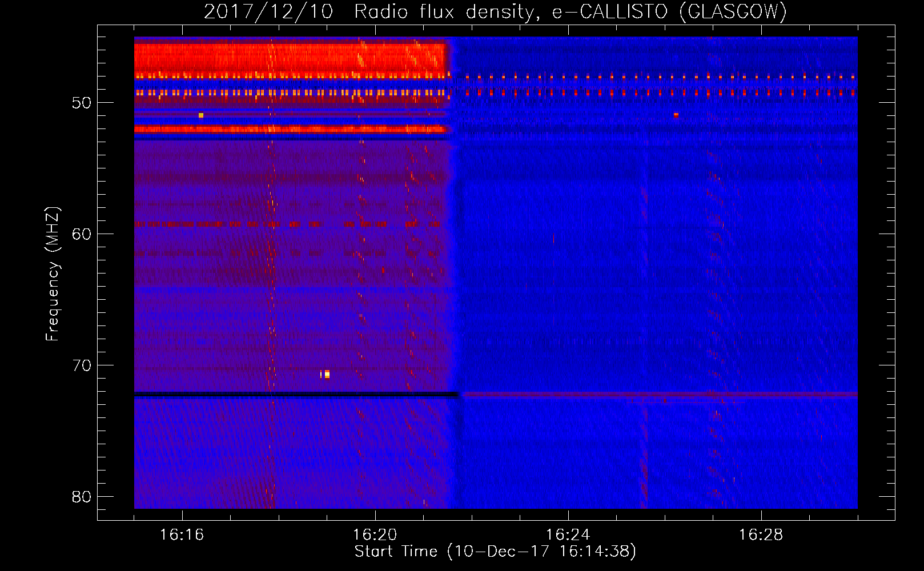
Task: Click the plot title '2017/12/10 Radio flux density, e-CALLISTO (GLASGOW)'
Action: click(495, 11)
